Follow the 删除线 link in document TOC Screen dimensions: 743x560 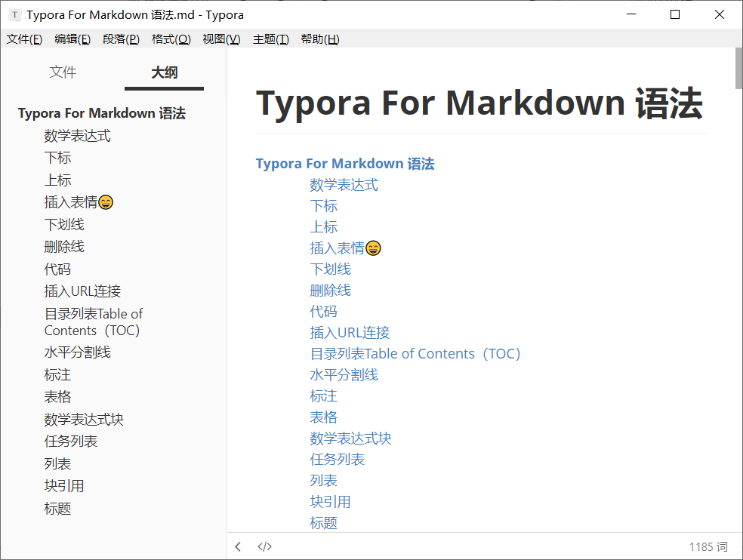point(330,291)
